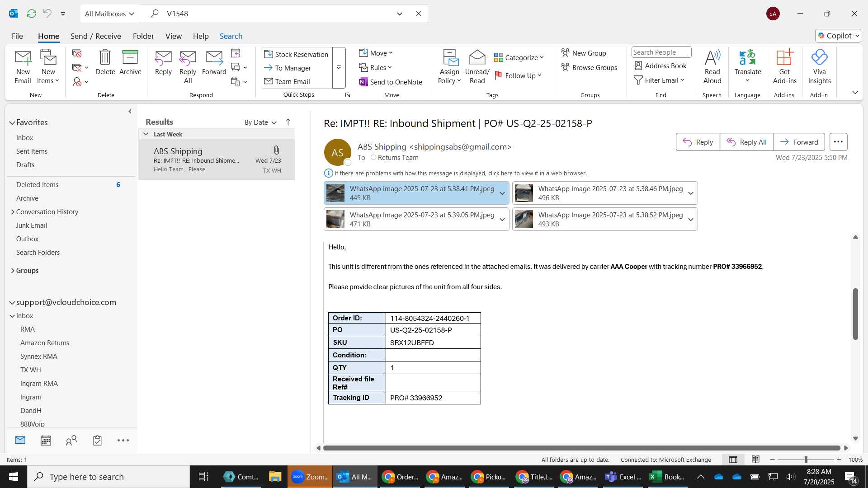Screen dimensions: 868x488
Task: Clear the search box with X
Action: [419, 14]
